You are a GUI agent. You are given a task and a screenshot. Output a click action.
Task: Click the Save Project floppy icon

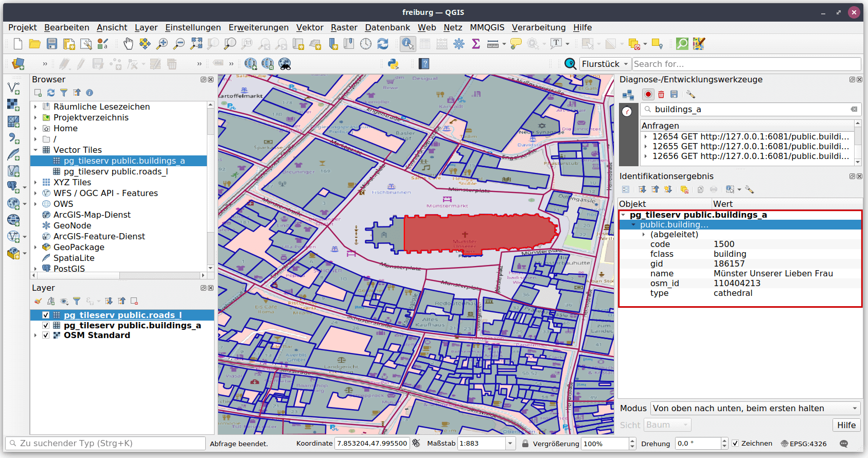pos(52,44)
